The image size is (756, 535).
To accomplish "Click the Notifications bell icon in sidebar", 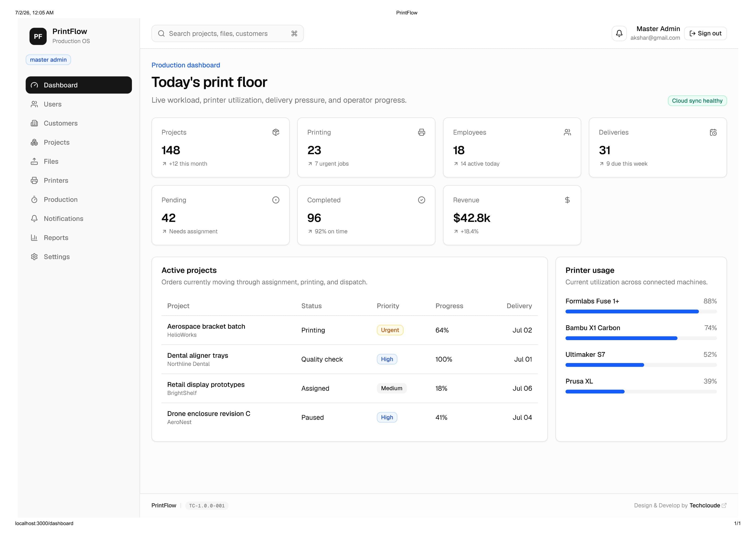I will tap(34, 219).
